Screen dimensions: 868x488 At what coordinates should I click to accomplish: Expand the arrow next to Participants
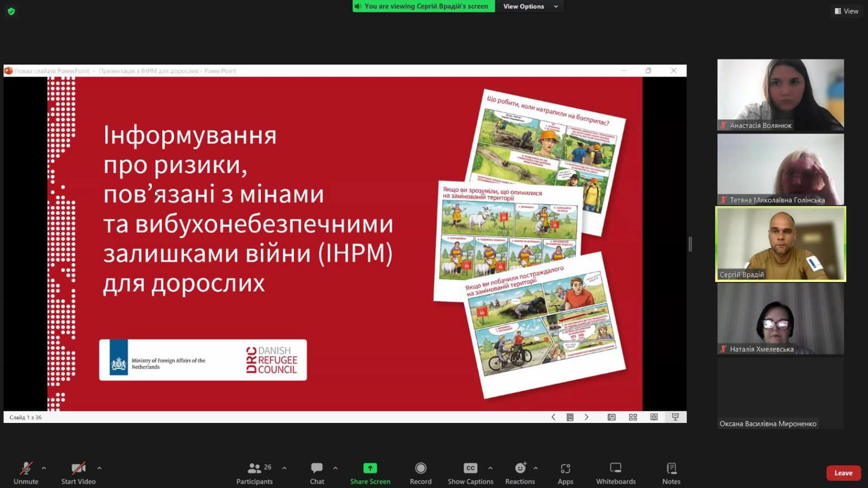[x=284, y=468]
